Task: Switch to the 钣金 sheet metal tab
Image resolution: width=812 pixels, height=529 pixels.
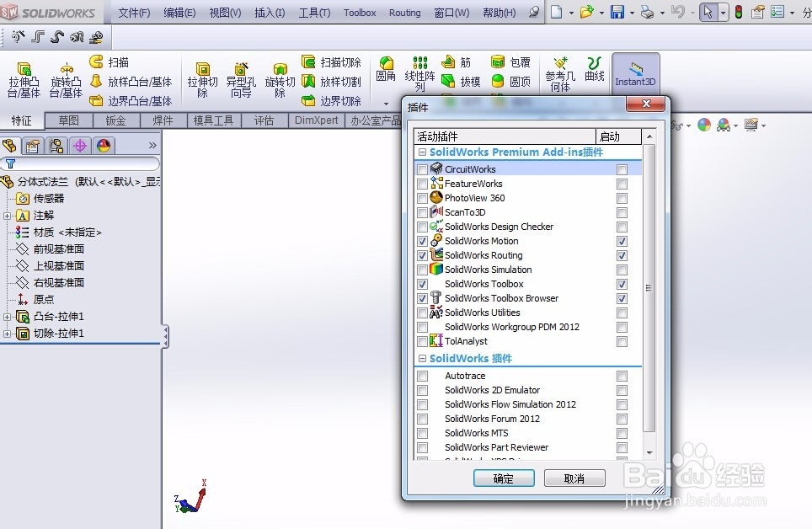Action: (x=115, y=120)
